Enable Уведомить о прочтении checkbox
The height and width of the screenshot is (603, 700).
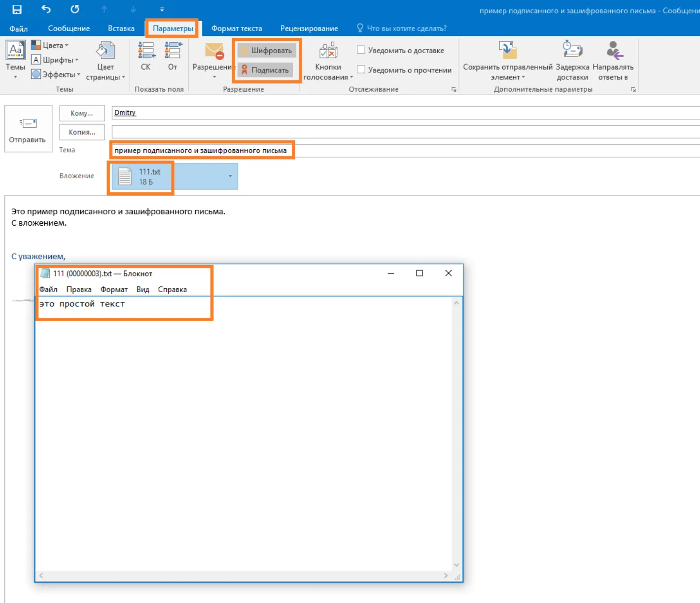[x=361, y=69]
